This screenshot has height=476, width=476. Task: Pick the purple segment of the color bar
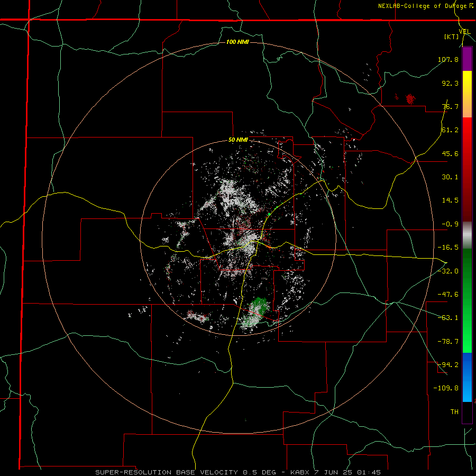point(467,59)
